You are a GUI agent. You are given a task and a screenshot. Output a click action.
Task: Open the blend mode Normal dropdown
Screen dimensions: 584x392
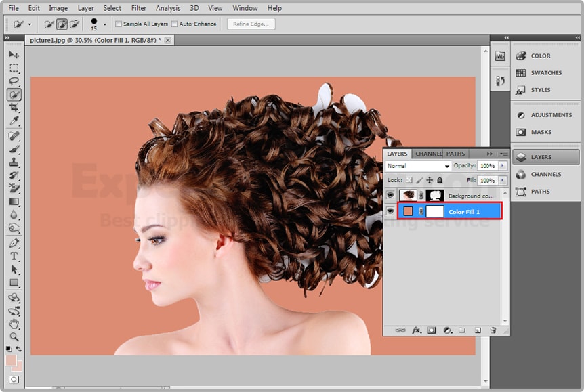click(x=418, y=166)
